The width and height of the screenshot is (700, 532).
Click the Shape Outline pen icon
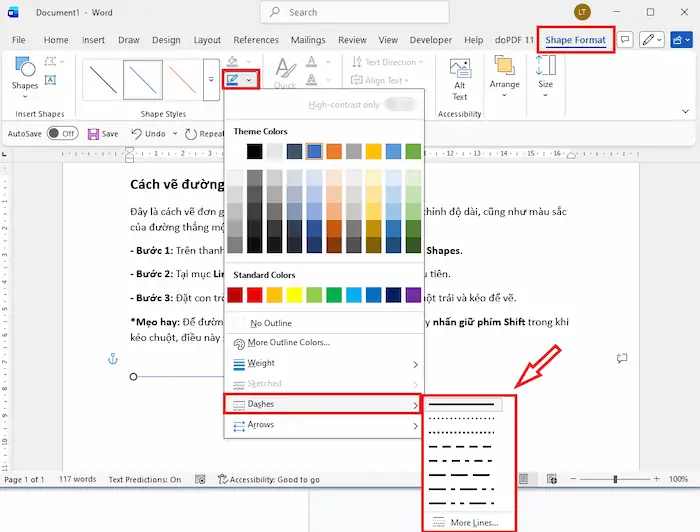pyautogui.click(x=233, y=79)
